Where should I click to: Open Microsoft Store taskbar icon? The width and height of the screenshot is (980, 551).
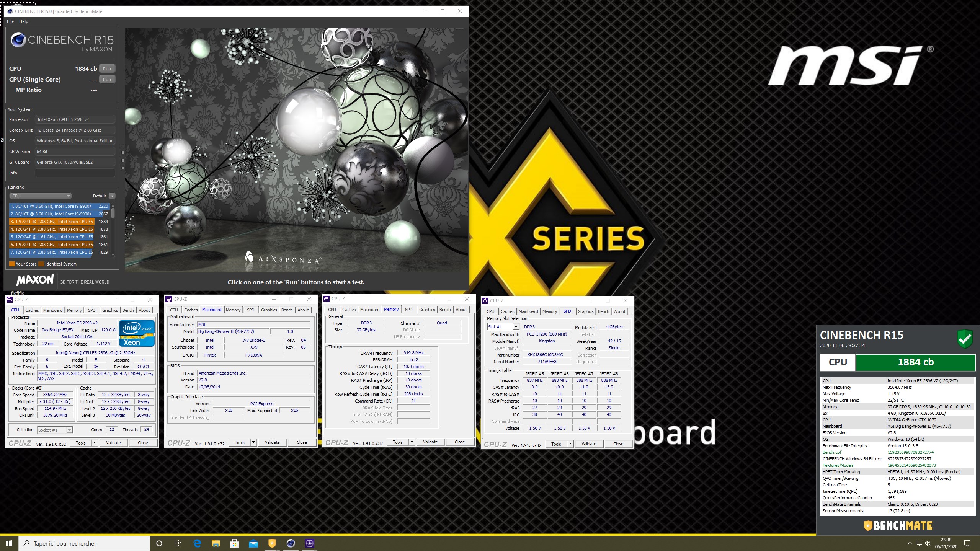click(x=235, y=543)
